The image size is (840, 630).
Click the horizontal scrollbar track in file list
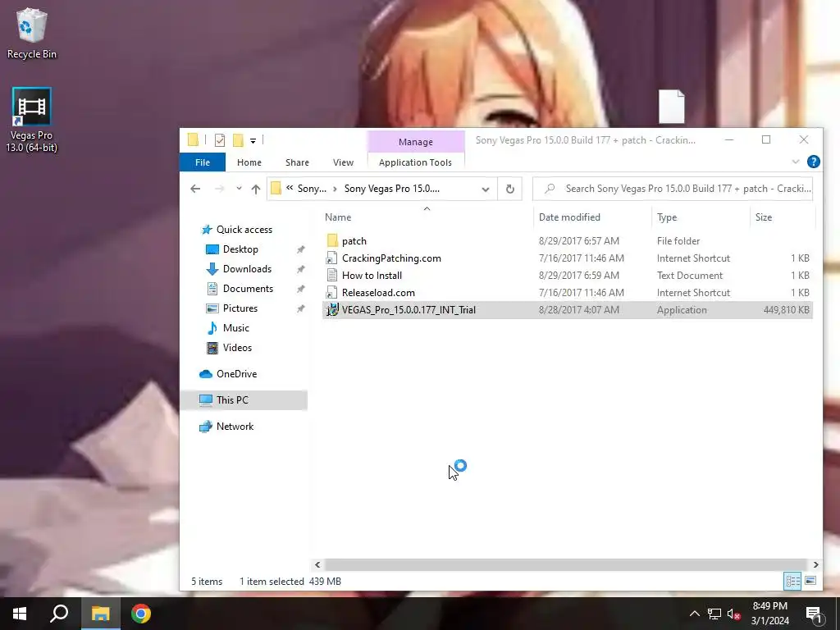tap(566, 564)
